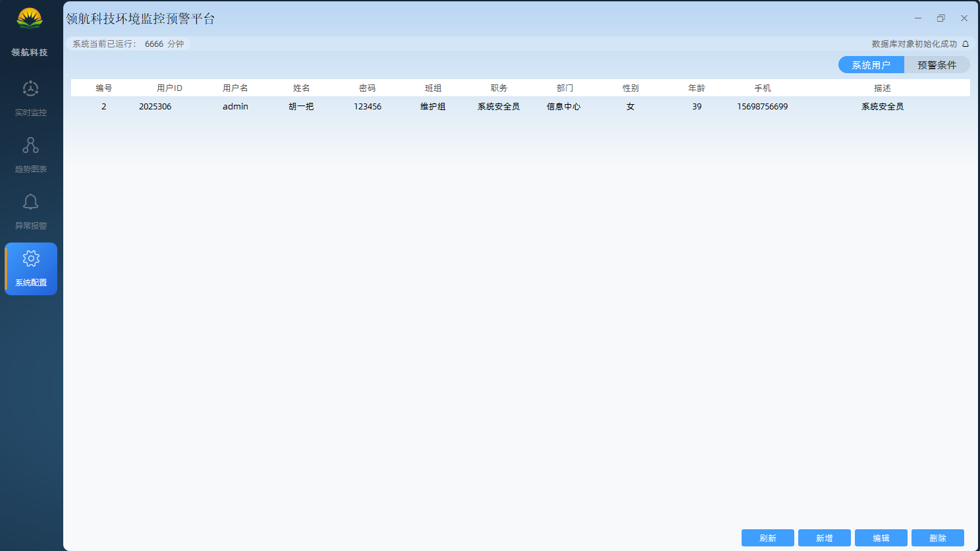The image size is (980, 551).
Task: Select the 维护组 team cell
Action: point(433,106)
